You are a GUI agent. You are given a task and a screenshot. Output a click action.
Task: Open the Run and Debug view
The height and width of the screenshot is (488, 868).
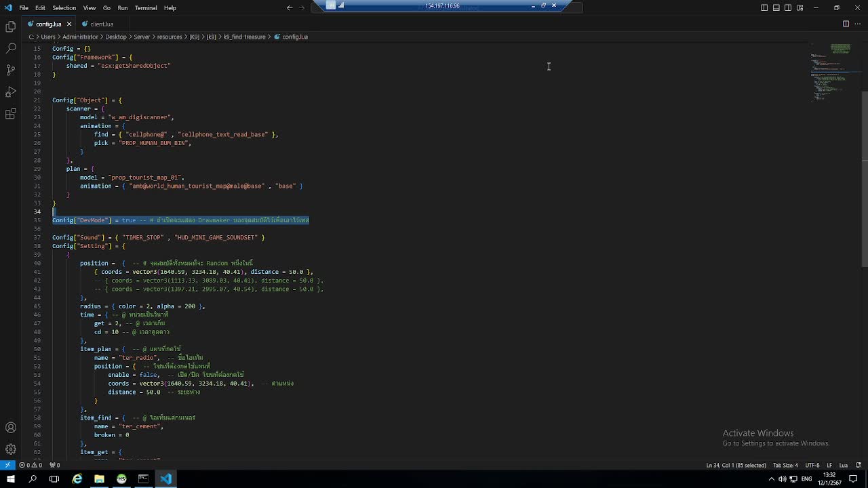pyautogui.click(x=10, y=91)
